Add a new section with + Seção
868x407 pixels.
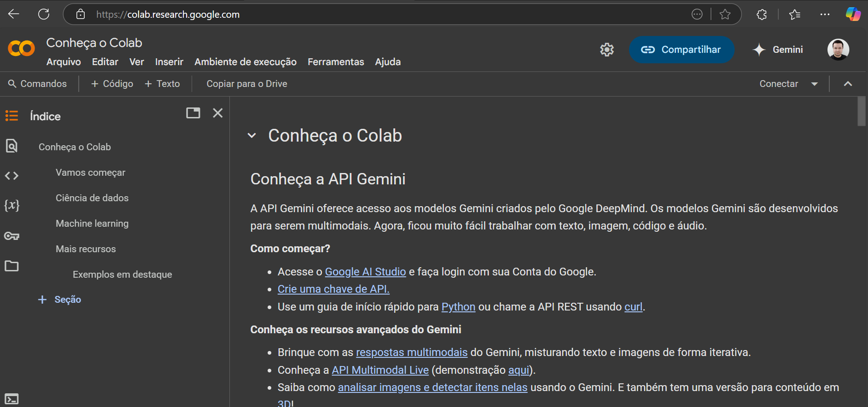pyautogui.click(x=60, y=300)
